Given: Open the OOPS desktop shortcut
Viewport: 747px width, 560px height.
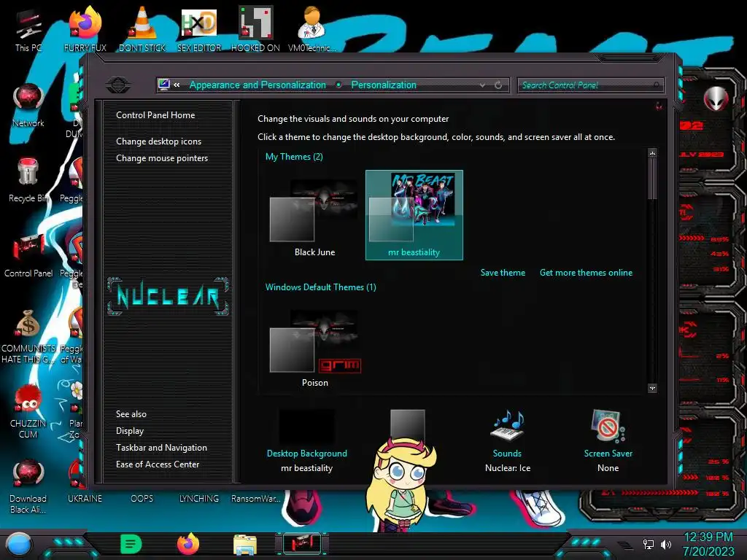Looking at the screenshot, I should tap(142, 499).
